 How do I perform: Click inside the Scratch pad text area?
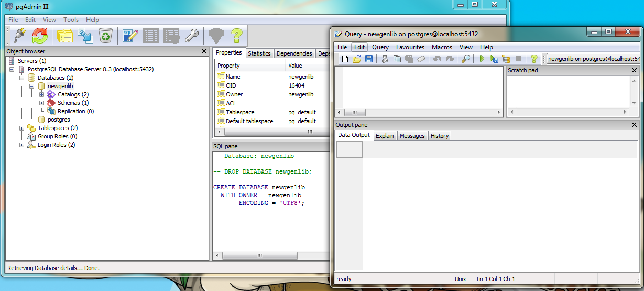point(568,92)
